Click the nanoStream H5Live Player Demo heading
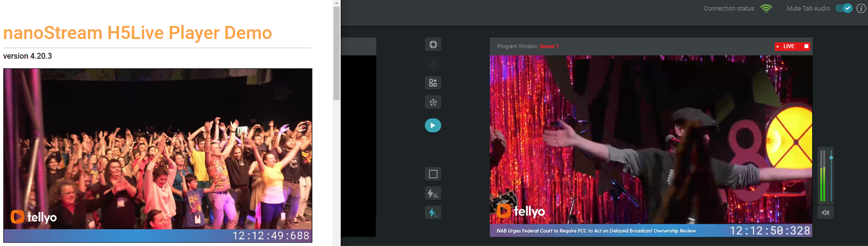 tap(137, 33)
